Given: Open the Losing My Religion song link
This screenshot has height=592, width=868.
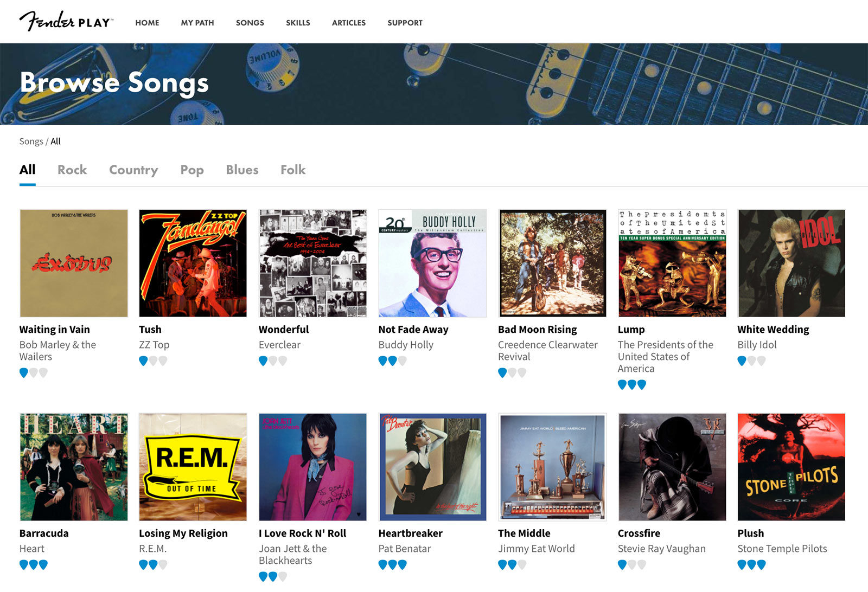Looking at the screenshot, I should (183, 533).
